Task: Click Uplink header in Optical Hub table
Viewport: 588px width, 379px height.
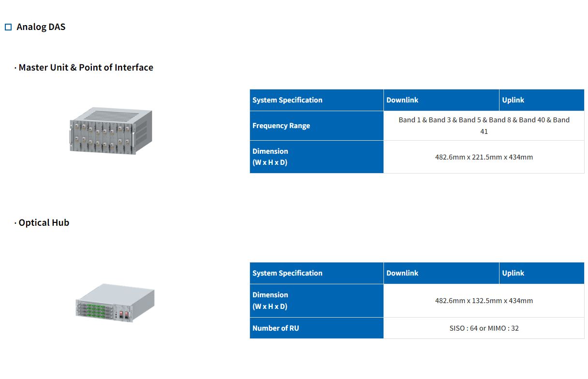Action: pyautogui.click(x=542, y=273)
